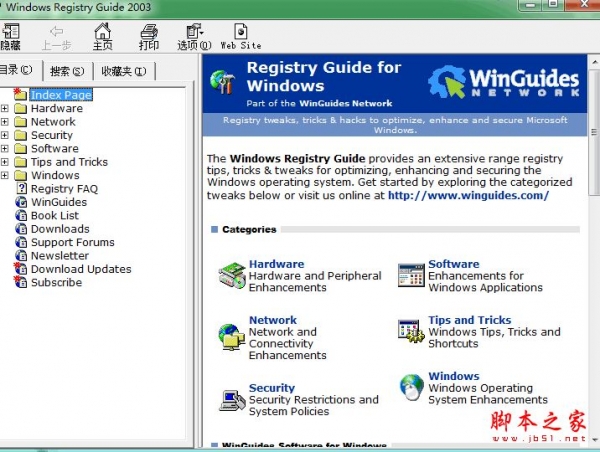Select Book List text in the tree
The image size is (600, 452).
click(55, 215)
